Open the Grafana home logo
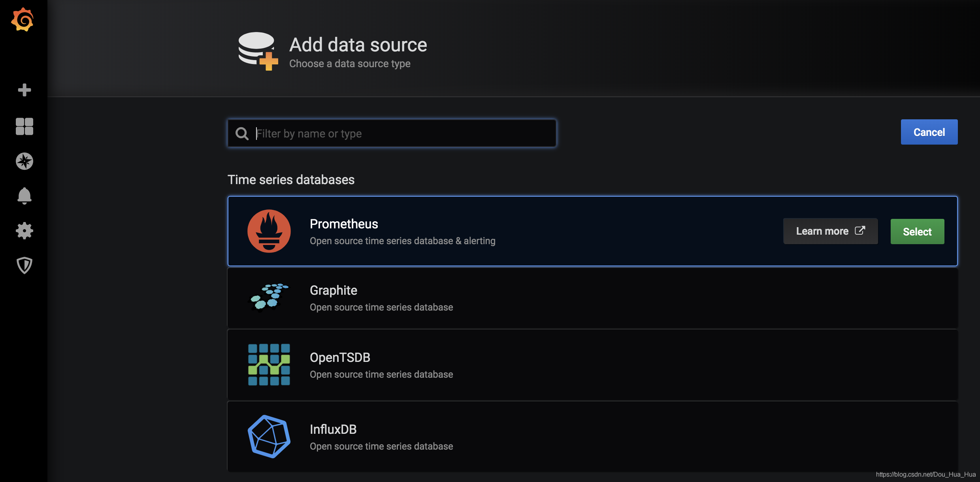The width and height of the screenshot is (980, 482). [23, 19]
